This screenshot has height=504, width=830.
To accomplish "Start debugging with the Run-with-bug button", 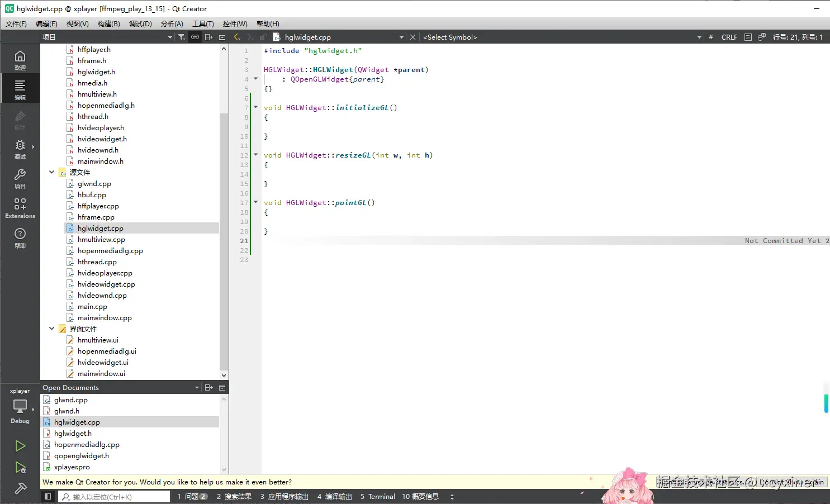I will [20, 468].
